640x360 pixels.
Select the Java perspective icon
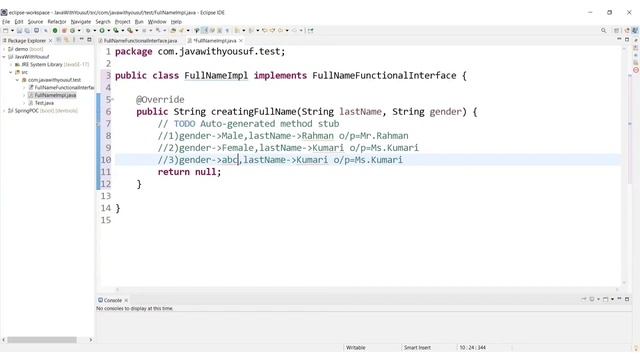[635, 30]
